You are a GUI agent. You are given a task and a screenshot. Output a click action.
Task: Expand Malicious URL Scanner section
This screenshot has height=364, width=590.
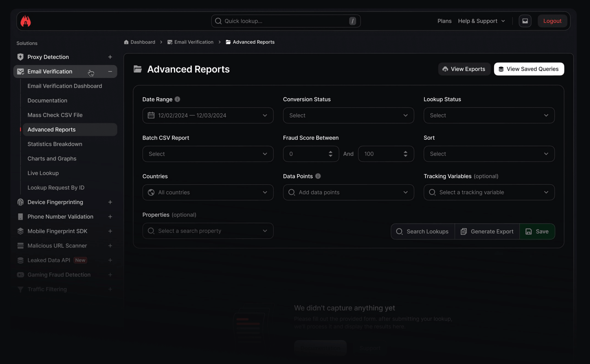tap(110, 245)
